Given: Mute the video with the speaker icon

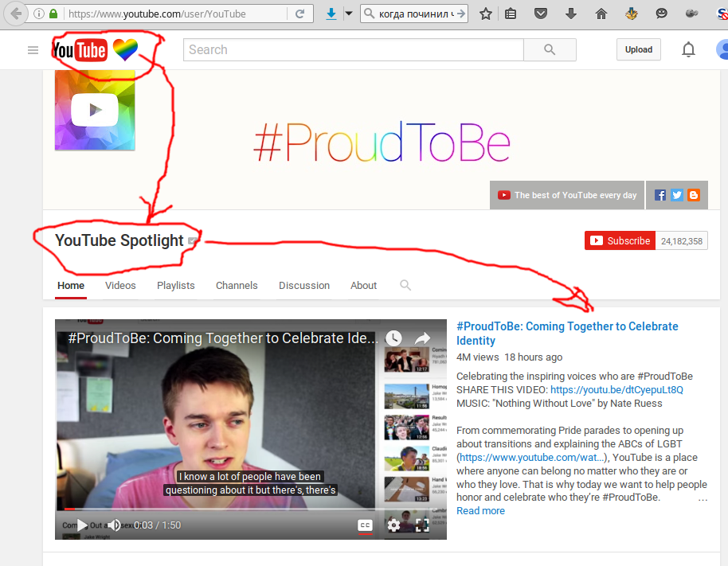Looking at the screenshot, I should coord(114,525).
